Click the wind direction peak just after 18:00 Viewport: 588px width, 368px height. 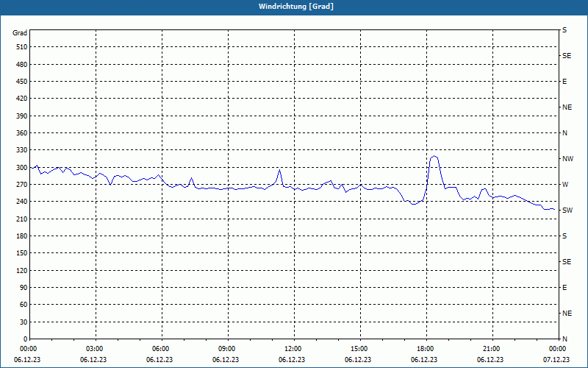pyautogui.click(x=434, y=156)
